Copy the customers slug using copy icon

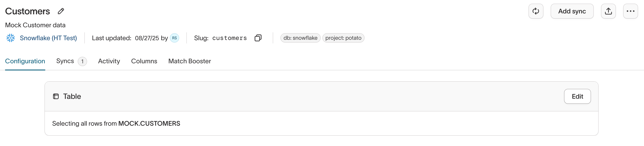point(258,38)
